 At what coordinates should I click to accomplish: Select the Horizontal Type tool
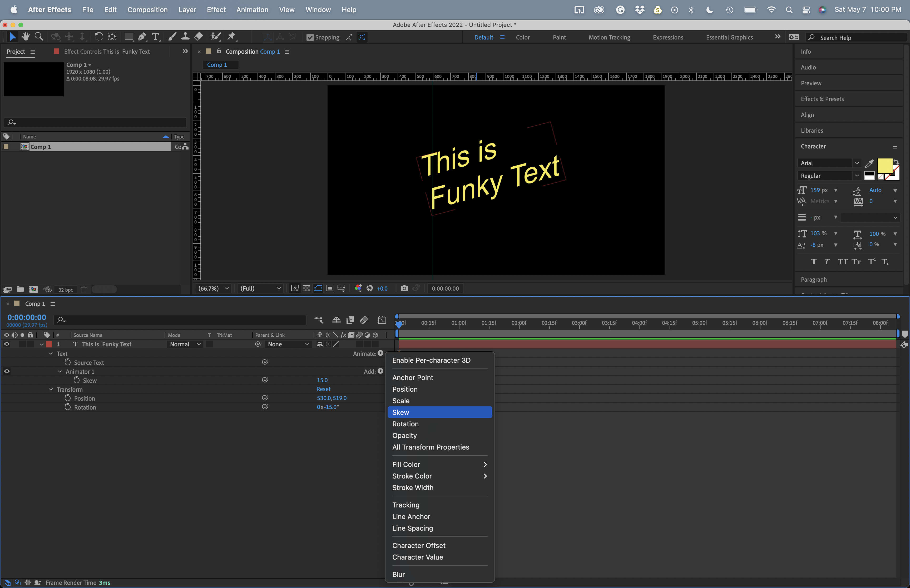click(155, 37)
